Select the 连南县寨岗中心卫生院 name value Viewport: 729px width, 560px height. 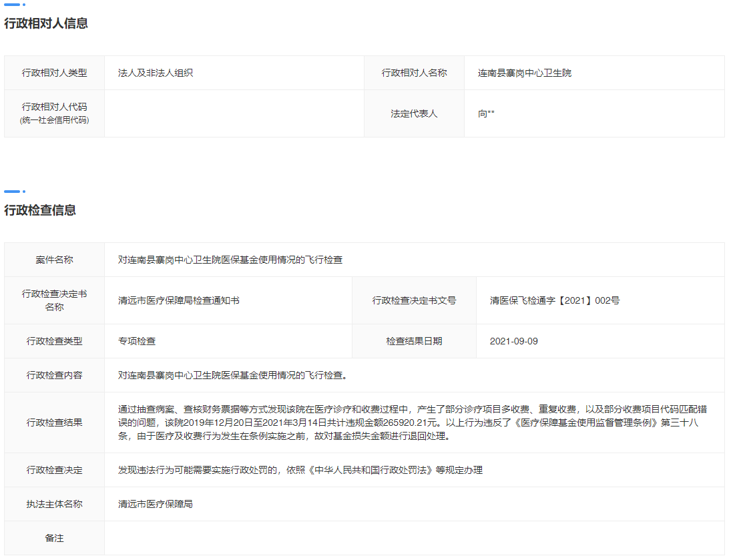524,73
